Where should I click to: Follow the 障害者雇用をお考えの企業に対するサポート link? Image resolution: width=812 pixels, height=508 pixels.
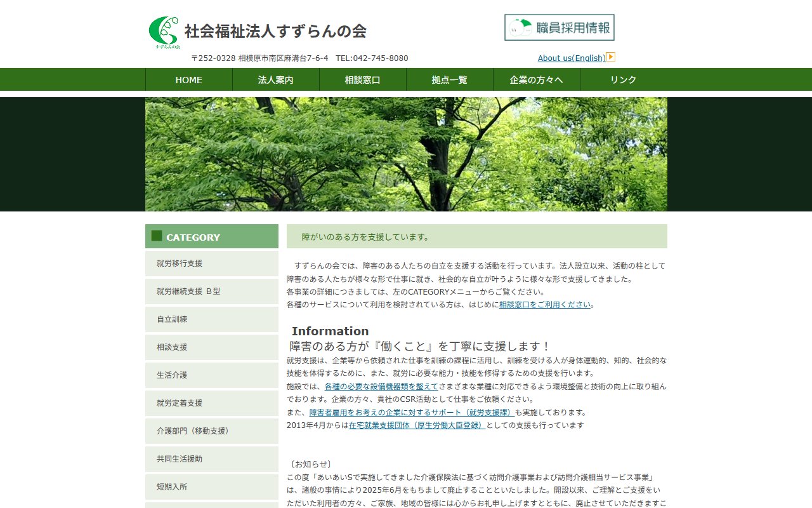click(412, 412)
